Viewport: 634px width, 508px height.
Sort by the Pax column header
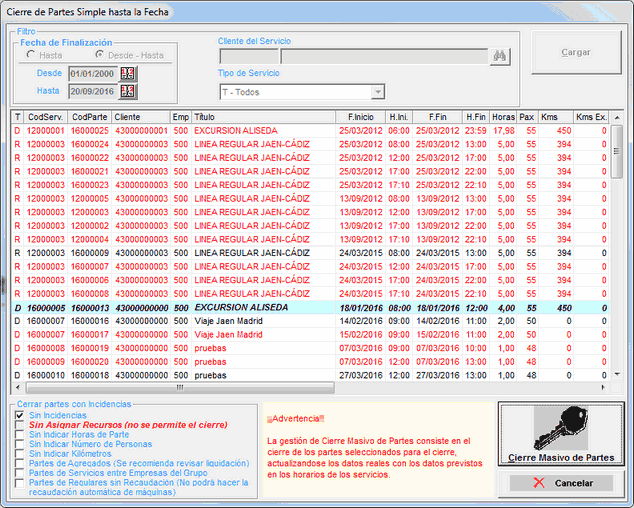tap(527, 117)
